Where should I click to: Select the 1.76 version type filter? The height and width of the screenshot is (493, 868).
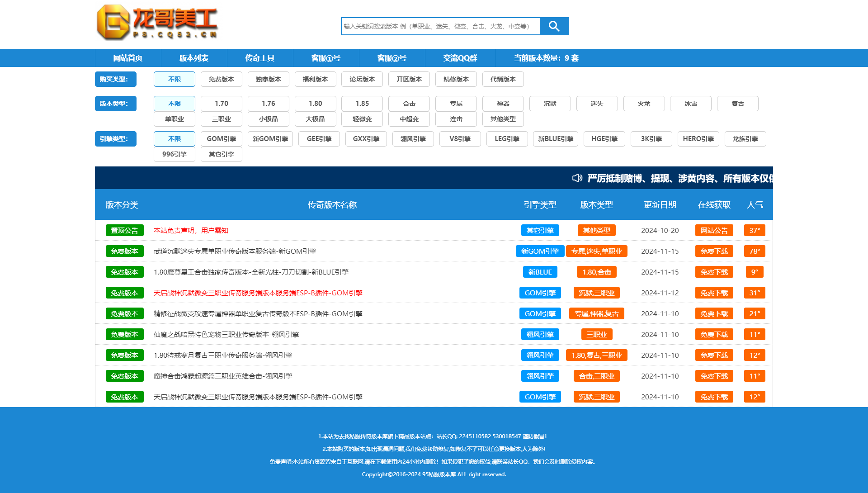pos(269,104)
